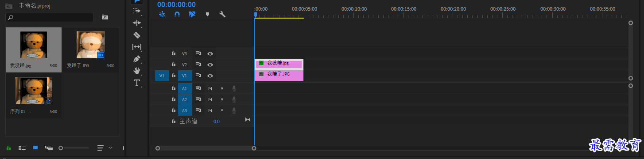The image size is (644, 159).
Task: Mute audio track A1
Action: click(x=210, y=88)
